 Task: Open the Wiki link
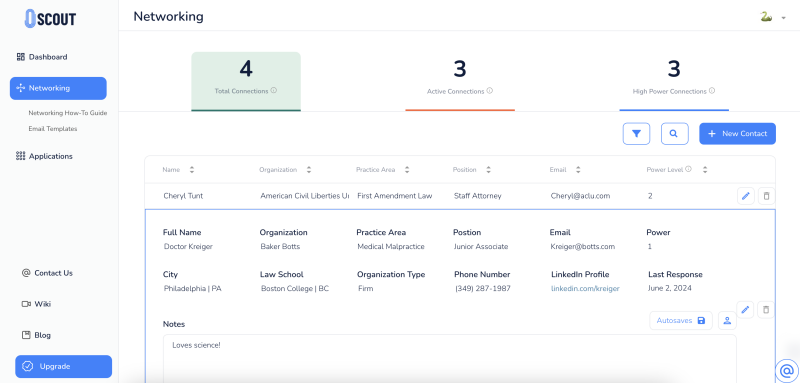[36, 304]
